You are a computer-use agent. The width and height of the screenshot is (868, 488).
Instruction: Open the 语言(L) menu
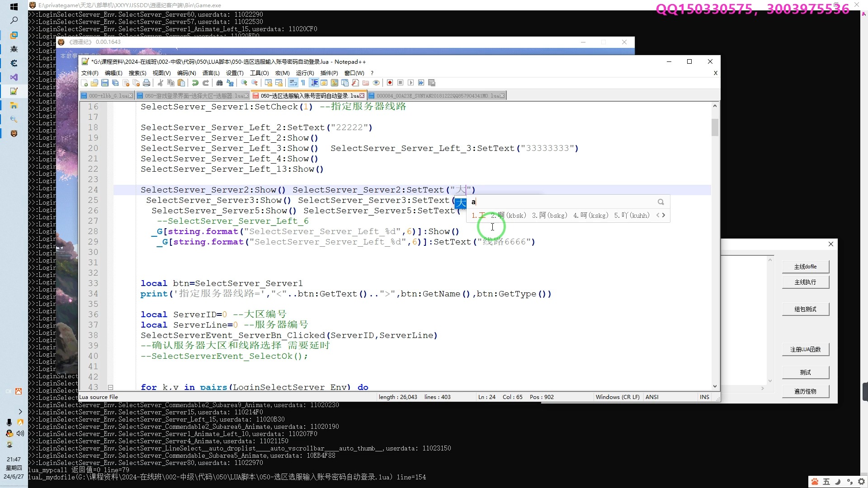(211, 73)
